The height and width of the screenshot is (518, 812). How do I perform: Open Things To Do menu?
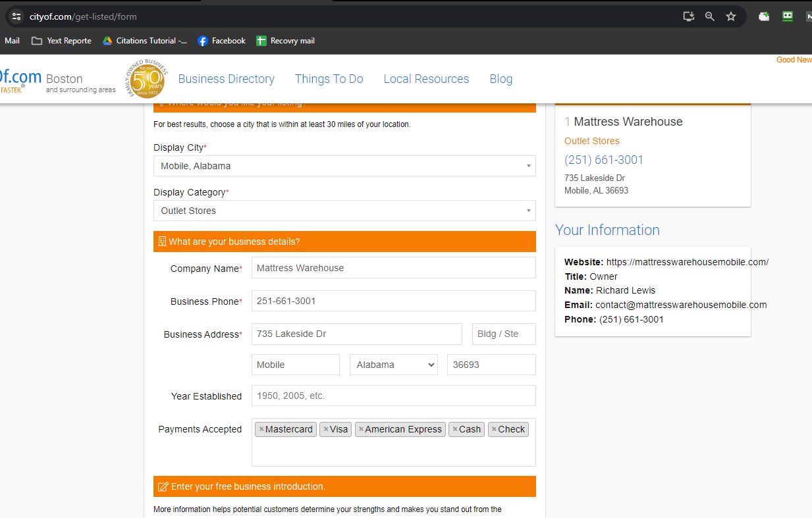coord(329,79)
